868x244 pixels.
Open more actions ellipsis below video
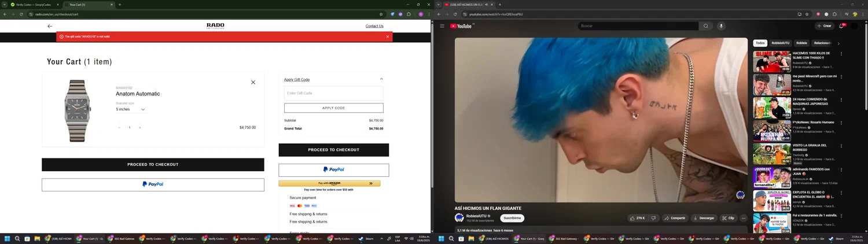tap(744, 218)
